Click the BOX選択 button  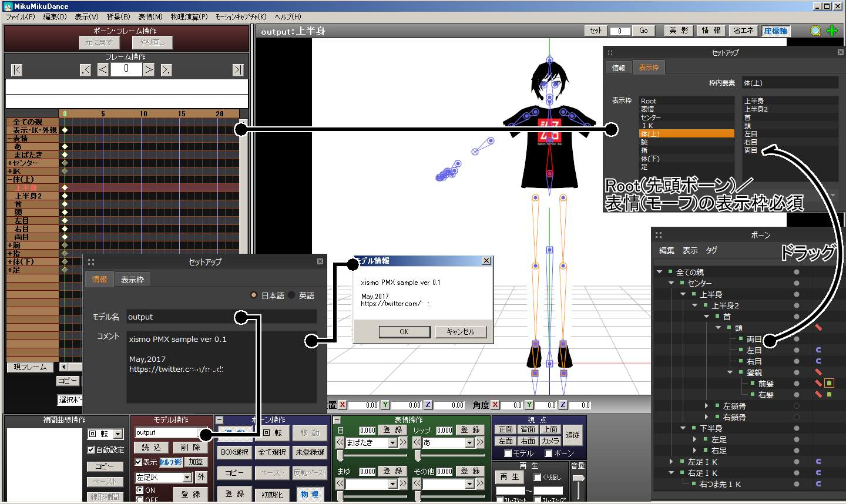pyautogui.click(x=234, y=452)
